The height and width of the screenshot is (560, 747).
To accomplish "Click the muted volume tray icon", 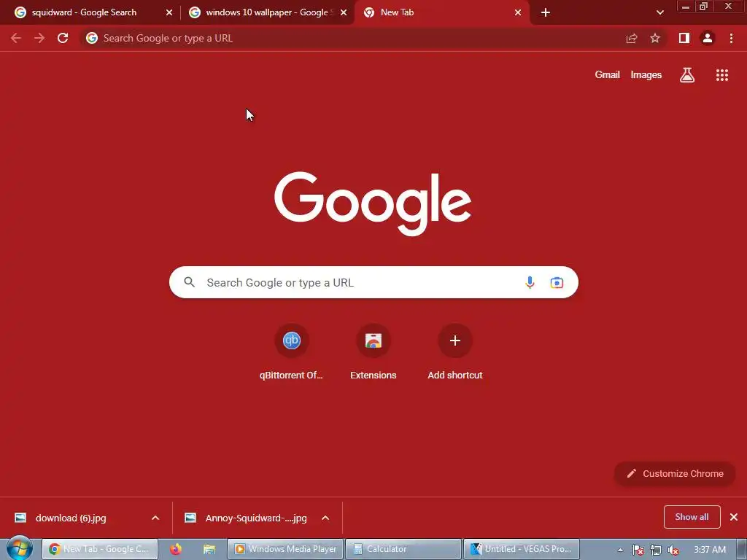I will coord(673,550).
